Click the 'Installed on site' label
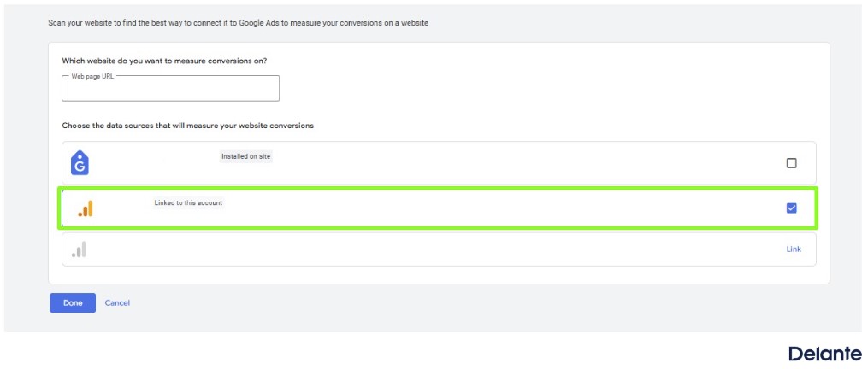 [245, 156]
